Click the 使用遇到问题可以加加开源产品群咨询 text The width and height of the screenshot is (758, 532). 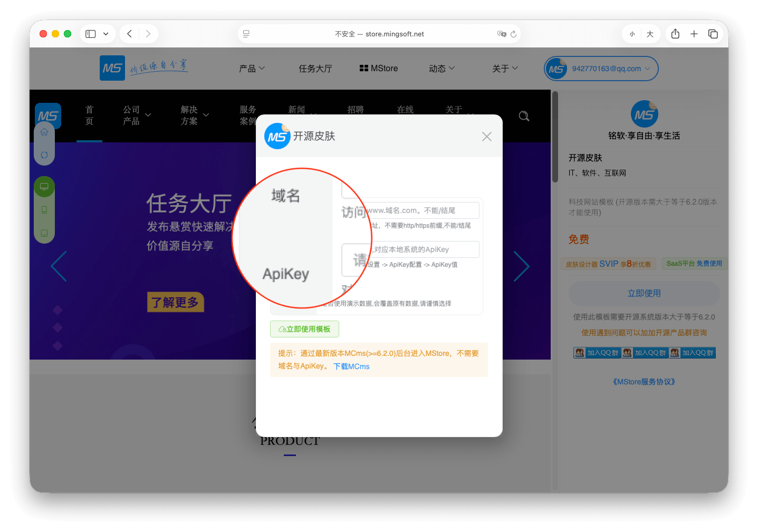coord(644,333)
